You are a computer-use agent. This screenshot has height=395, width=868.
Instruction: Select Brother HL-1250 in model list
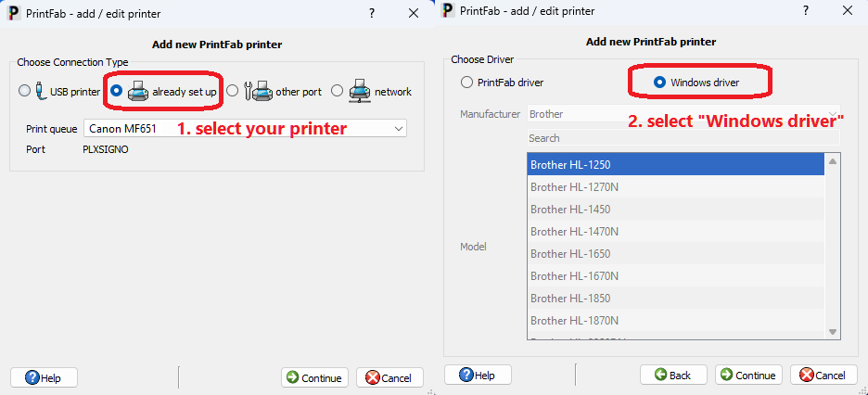[x=675, y=164]
